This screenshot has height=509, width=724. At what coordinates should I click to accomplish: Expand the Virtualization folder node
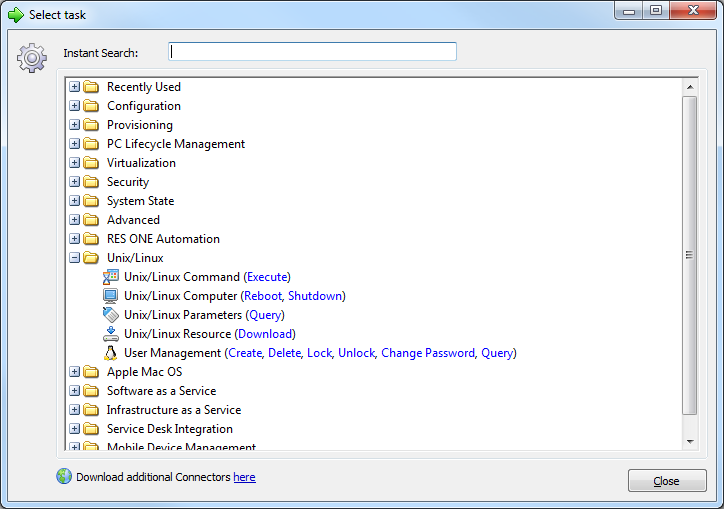point(75,163)
